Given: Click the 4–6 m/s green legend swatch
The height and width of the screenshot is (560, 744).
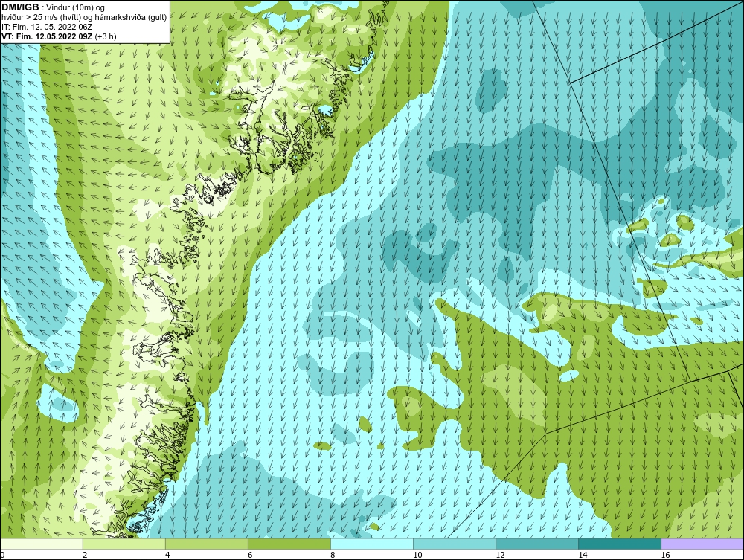Looking at the screenshot, I should tap(206, 544).
